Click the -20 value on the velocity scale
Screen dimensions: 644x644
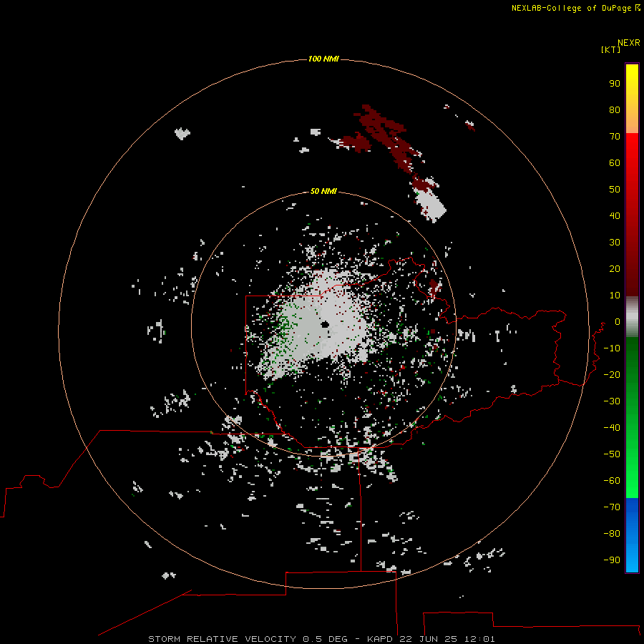click(612, 374)
